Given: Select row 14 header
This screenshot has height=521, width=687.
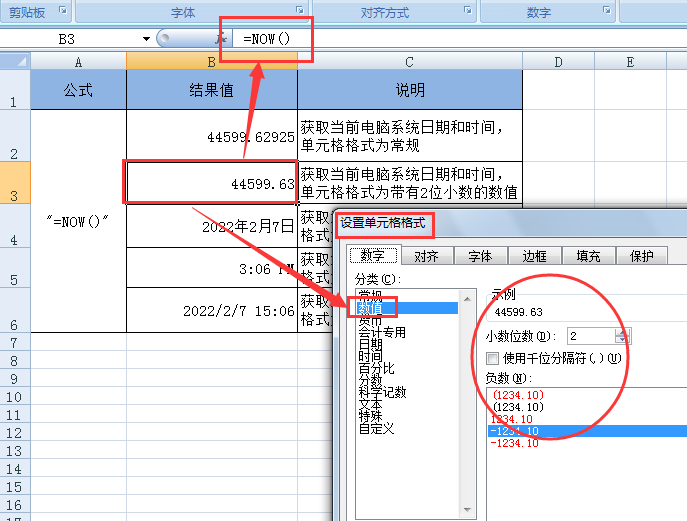Looking at the screenshot, I should [15, 469].
